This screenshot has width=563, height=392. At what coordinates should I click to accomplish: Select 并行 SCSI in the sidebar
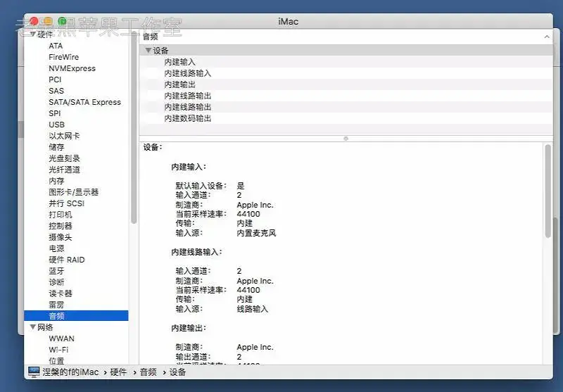point(66,203)
